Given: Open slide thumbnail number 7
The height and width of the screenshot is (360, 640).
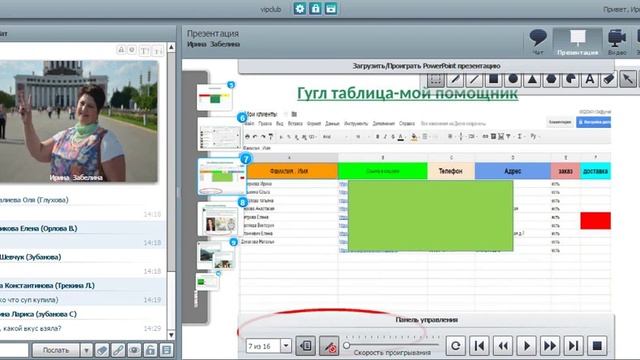Looking at the screenshot, I should [222, 176].
